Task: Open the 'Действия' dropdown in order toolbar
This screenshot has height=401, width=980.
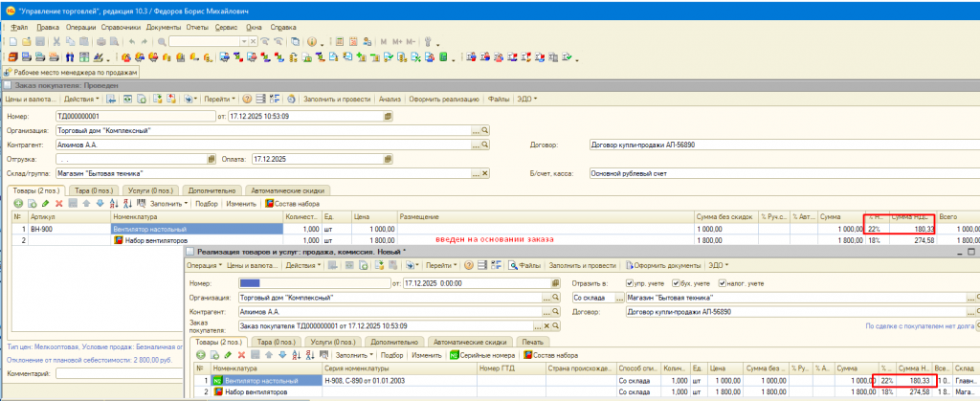Action: tap(80, 99)
